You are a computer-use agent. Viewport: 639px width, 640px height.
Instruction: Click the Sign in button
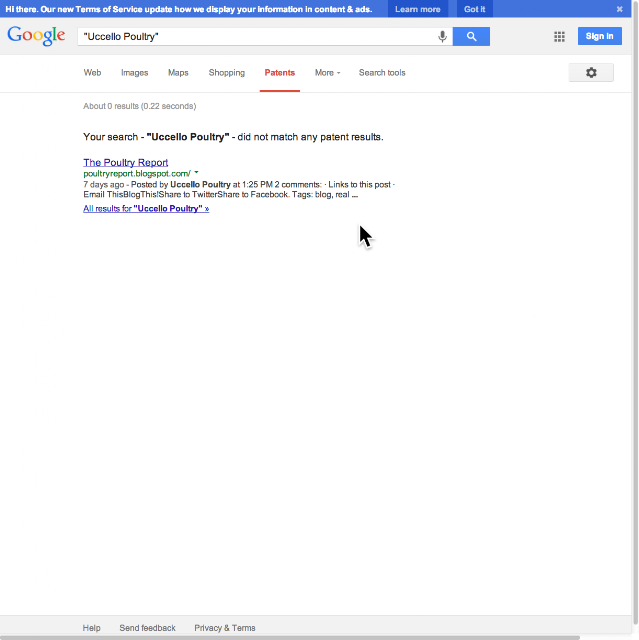tap(599, 36)
